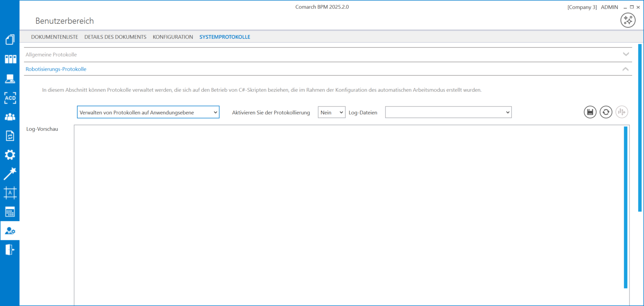Click the exit door logout icon
The width and height of the screenshot is (644, 306).
tap(10, 249)
